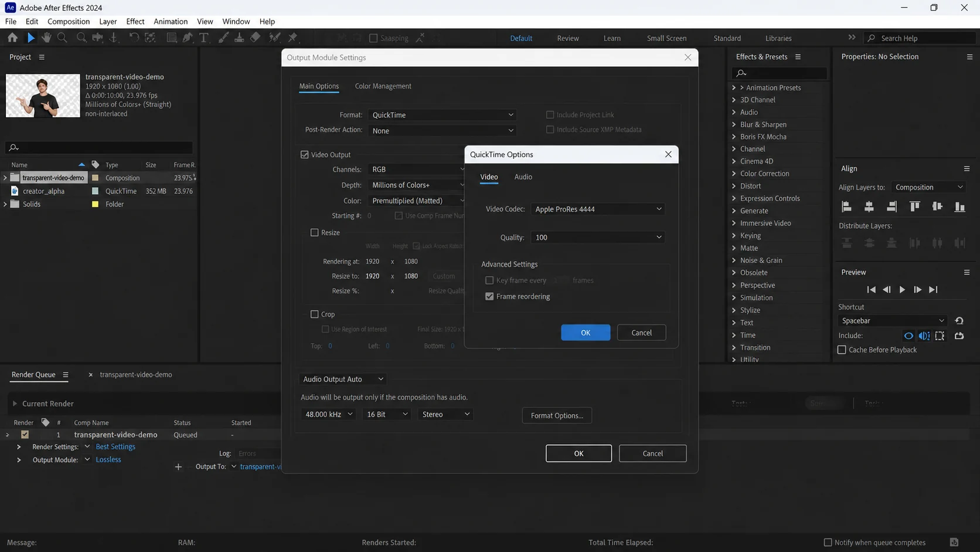Viewport: 980px width, 552px height.
Task: Expand the Solids folder in Project
Action: point(5,204)
